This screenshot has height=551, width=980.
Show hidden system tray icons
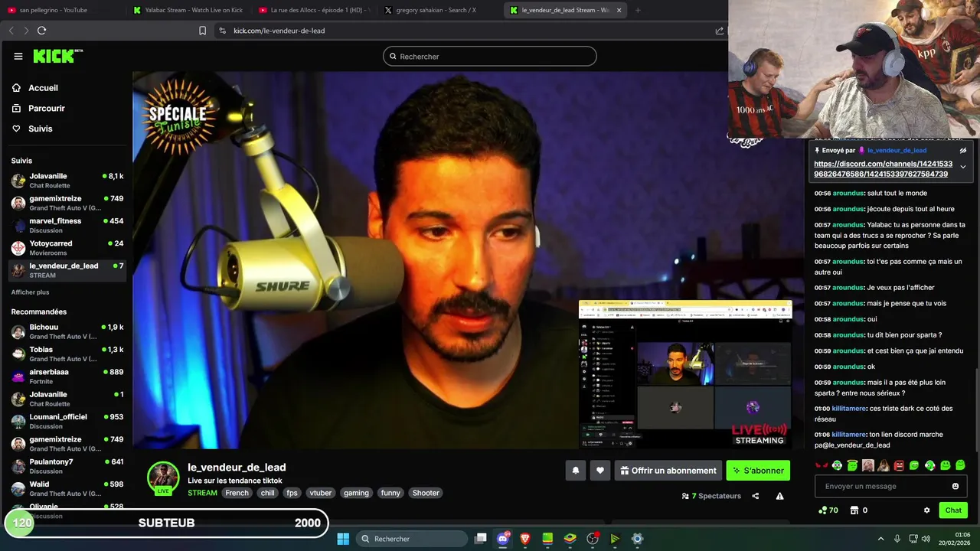880,539
